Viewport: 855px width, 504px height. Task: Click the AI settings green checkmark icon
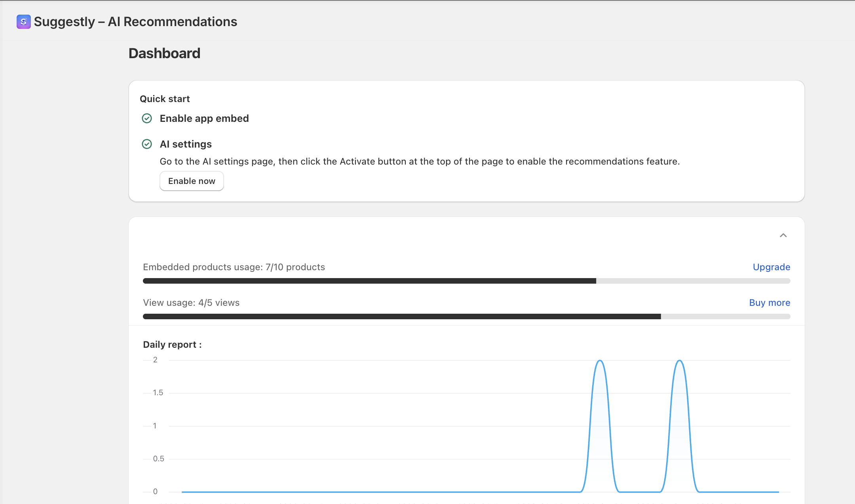pos(147,144)
